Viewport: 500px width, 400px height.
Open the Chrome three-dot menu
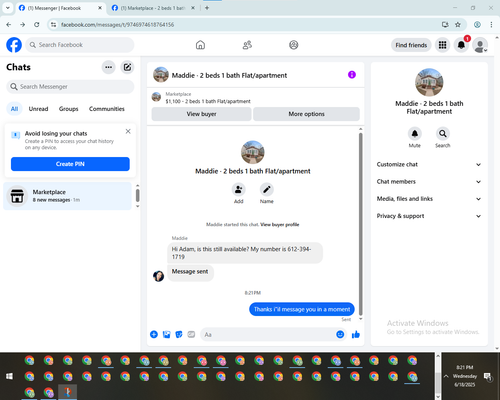[491, 25]
